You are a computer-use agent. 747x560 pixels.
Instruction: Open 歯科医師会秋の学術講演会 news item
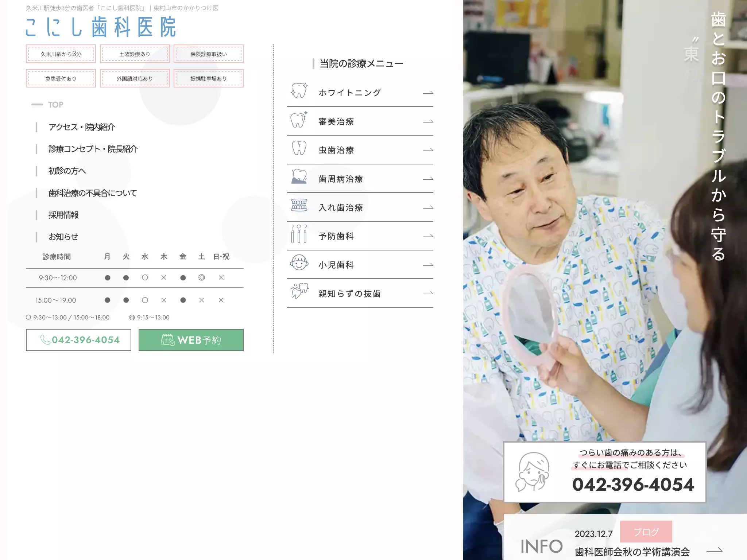[632, 552]
